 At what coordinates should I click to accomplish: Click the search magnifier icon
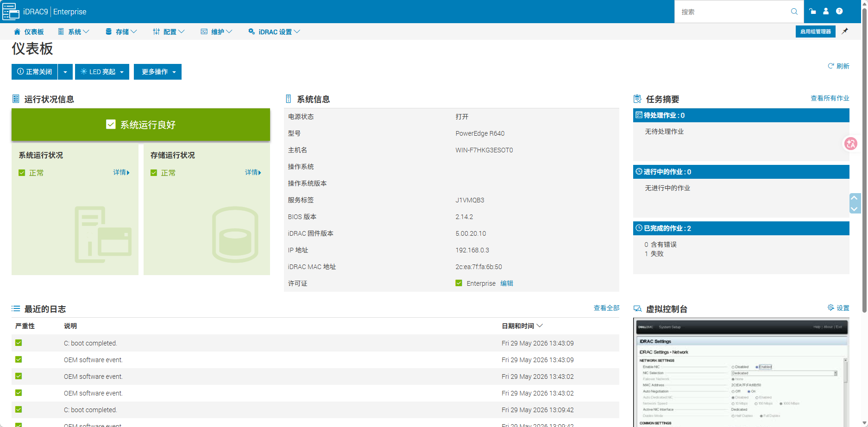(x=794, y=12)
